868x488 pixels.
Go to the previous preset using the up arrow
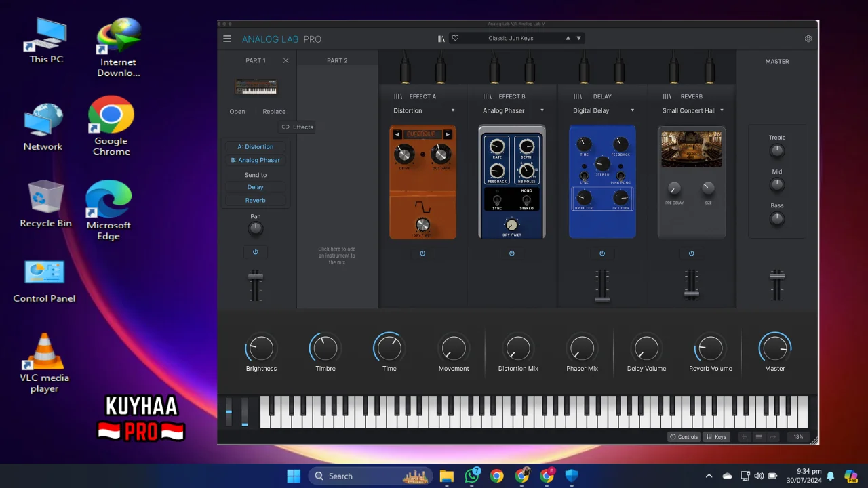(x=568, y=39)
